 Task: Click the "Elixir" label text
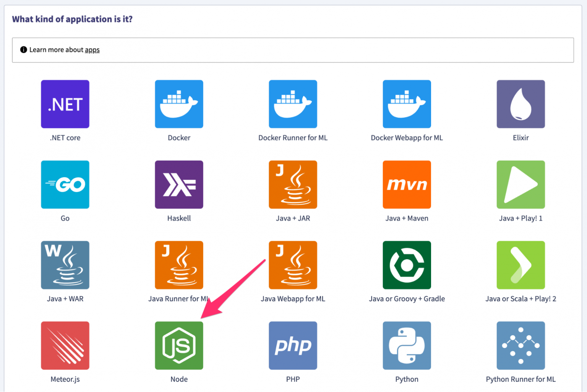click(521, 138)
